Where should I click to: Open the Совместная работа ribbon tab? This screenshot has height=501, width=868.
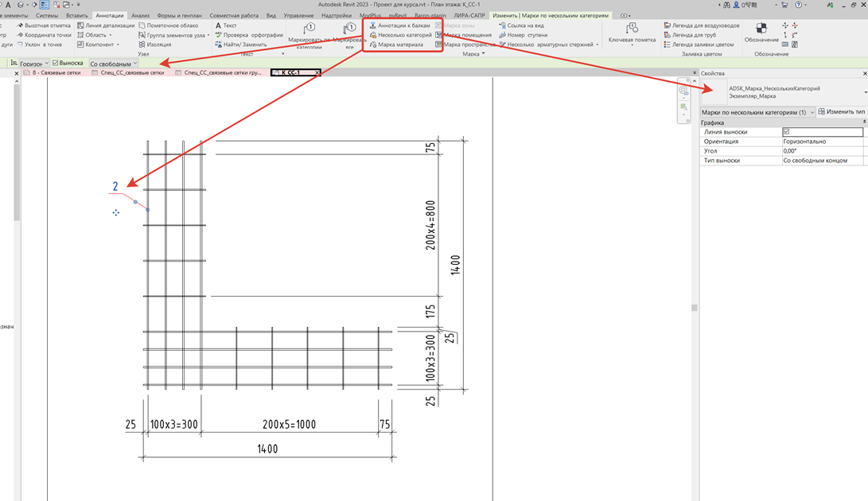(234, 15)
